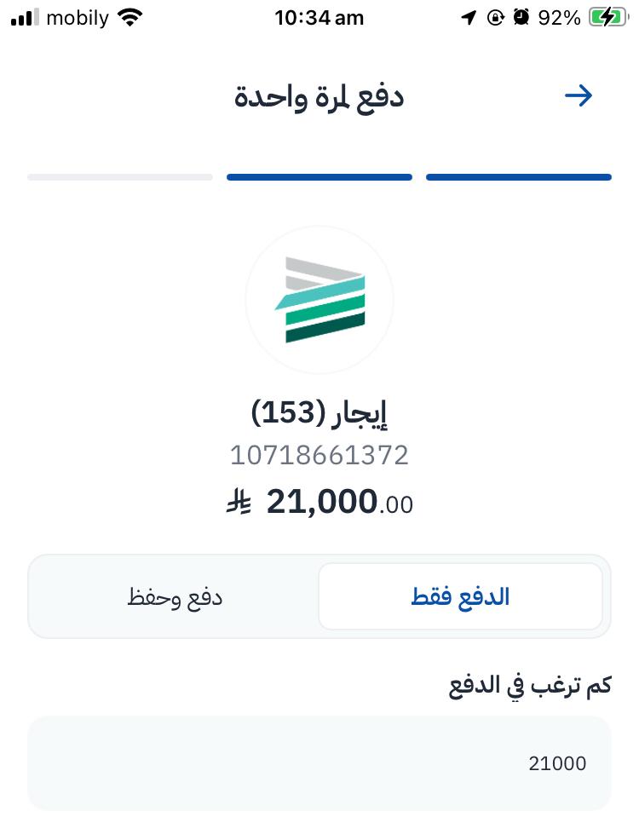Tap the biller name إيجار (153)

click(319, 413)
